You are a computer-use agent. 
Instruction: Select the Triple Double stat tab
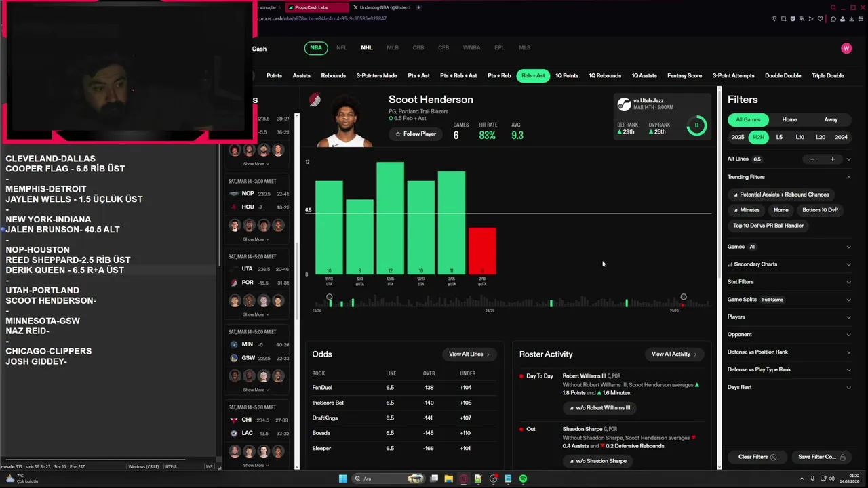[828, 76]
